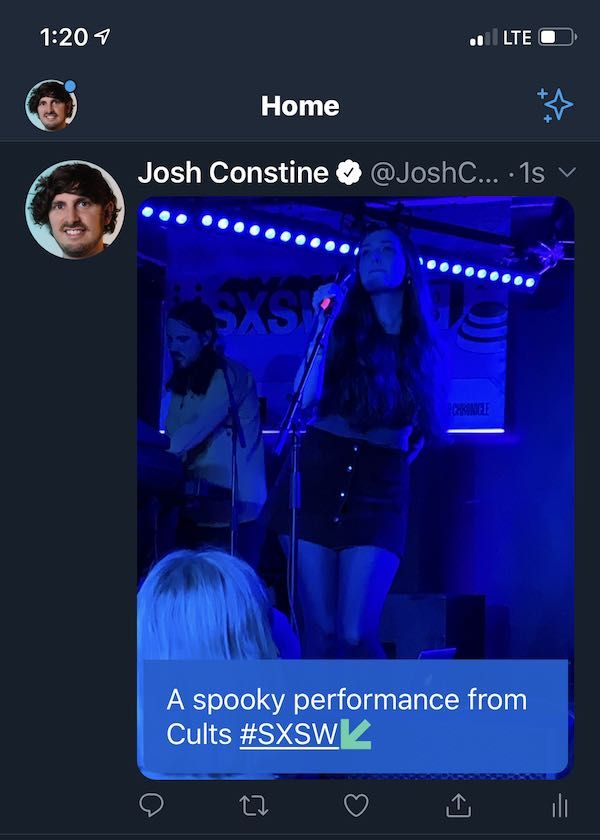Viewport: 600px width, 840px height.
Task: Open the profile avatar in header
Action: click(x=51, y=105)
